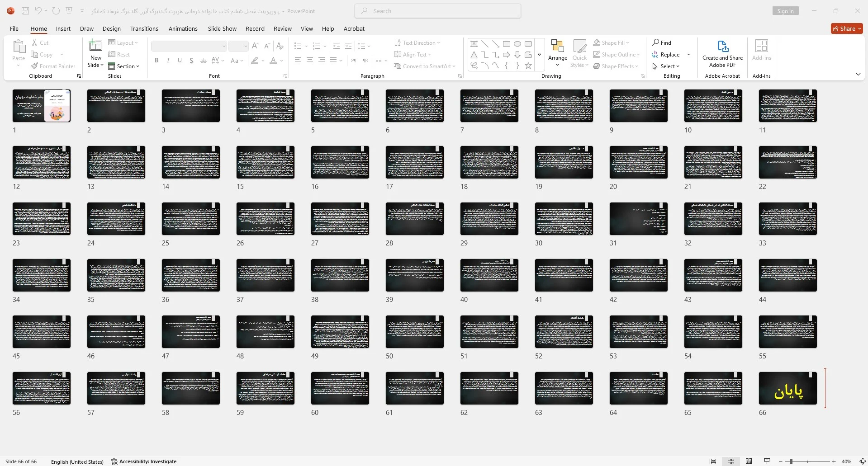
Task: Click Align Right paragraph icon
Action: [x=322, y=60]
